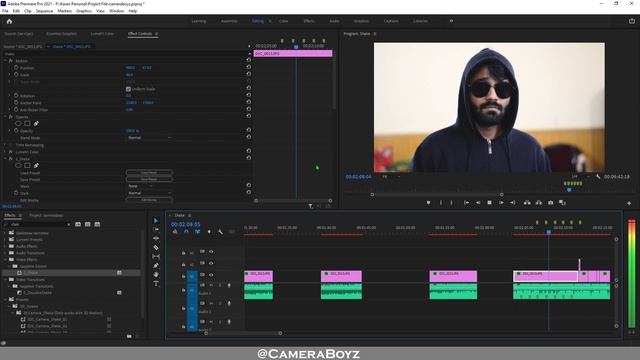
Task: Switch to Color workspace tab
Action: (x=283, y=21)
